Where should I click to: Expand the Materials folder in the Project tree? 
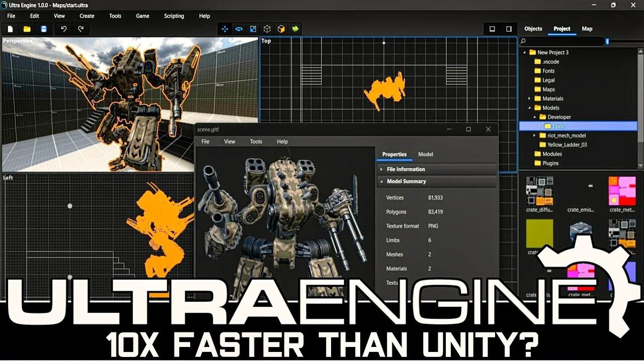pyautogui.click(x=529, y=99)
